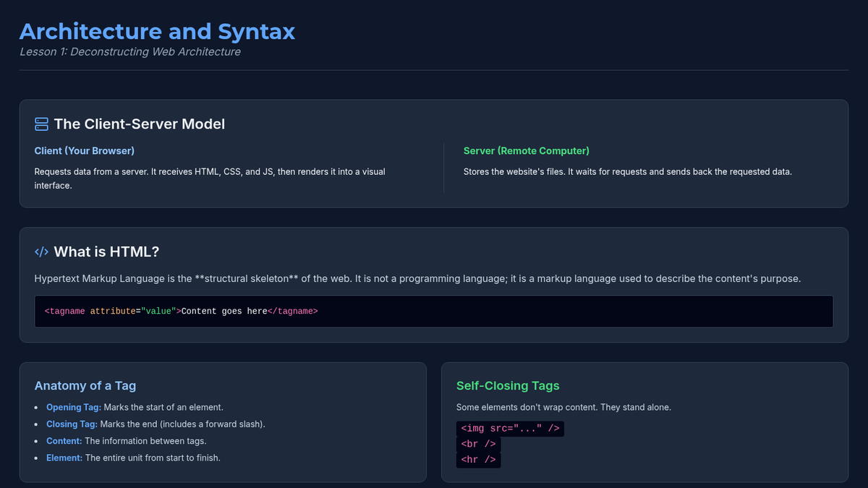Click the Content term in list
Screen dimensions: 868x488
(x=64, y=441)
